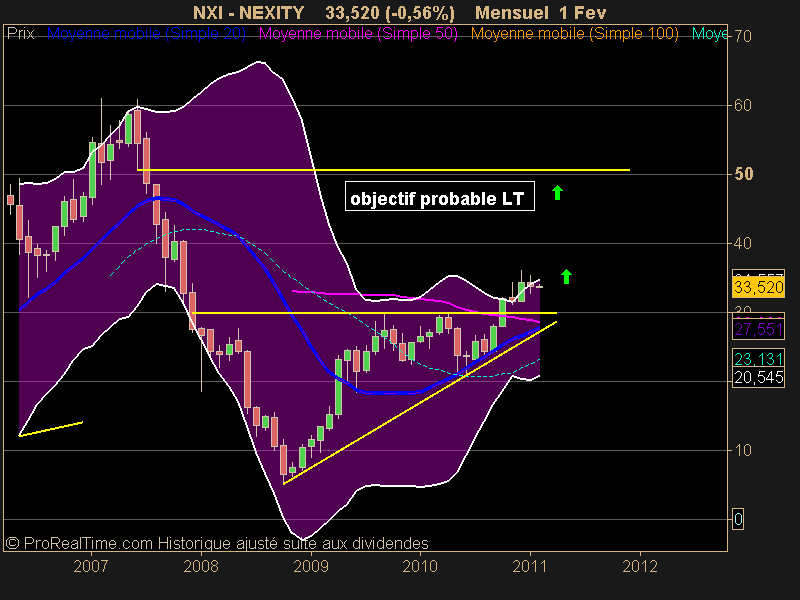Click the 2012 label on time axis
Image resolution: width=800 pixels, height=600 pixels.
640,566
